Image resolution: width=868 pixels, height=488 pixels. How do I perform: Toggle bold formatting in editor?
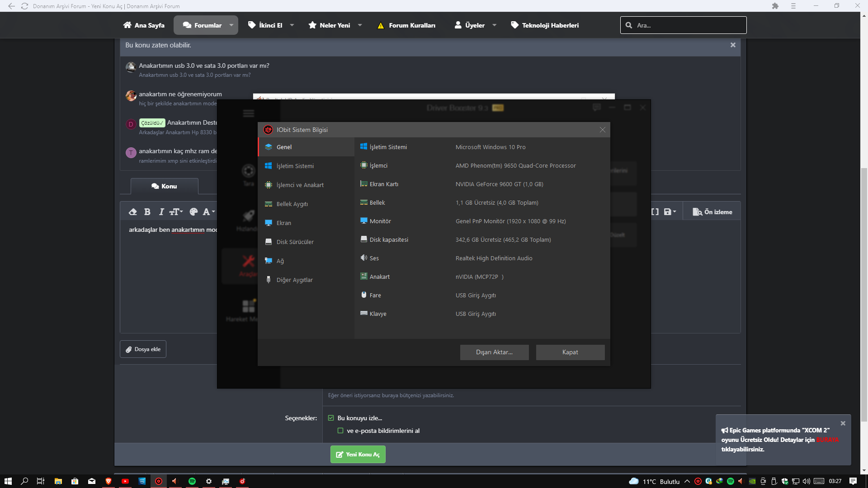(x=147, y=212)
